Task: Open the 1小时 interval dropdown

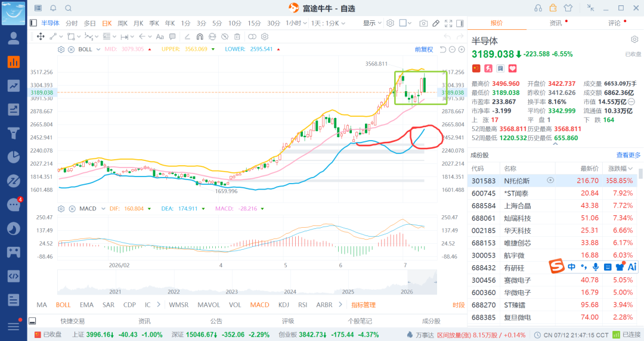Action: (296, 23)
